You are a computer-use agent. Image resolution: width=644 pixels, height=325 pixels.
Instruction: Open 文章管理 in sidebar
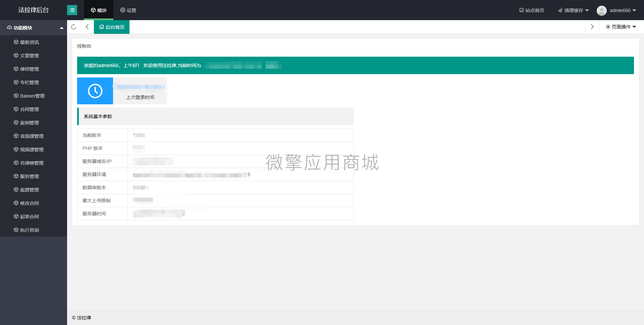point(34,56)
